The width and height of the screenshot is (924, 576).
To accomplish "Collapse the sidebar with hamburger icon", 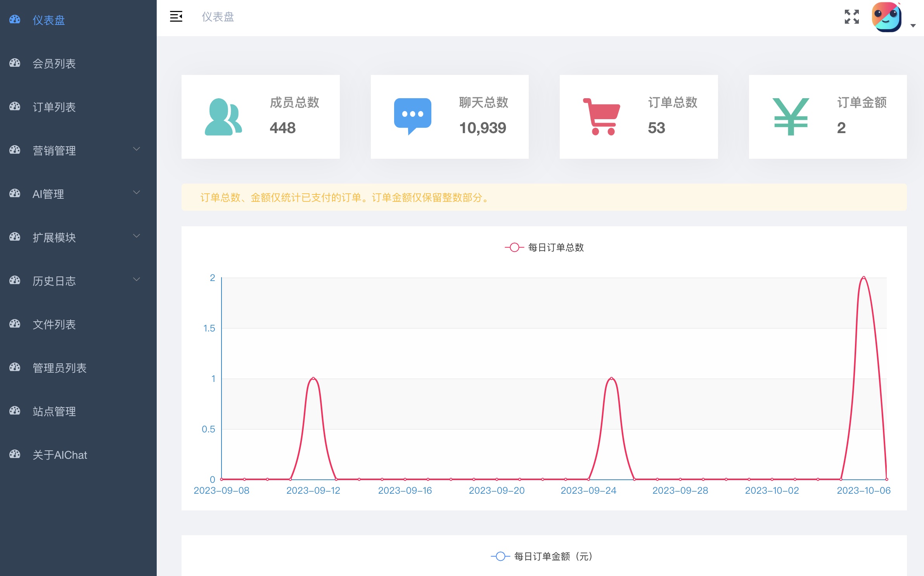I will click(176, 16).
